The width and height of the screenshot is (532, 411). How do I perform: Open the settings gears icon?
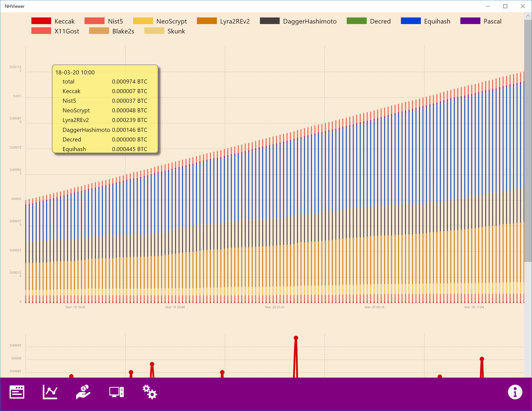(x=150, y=392)
